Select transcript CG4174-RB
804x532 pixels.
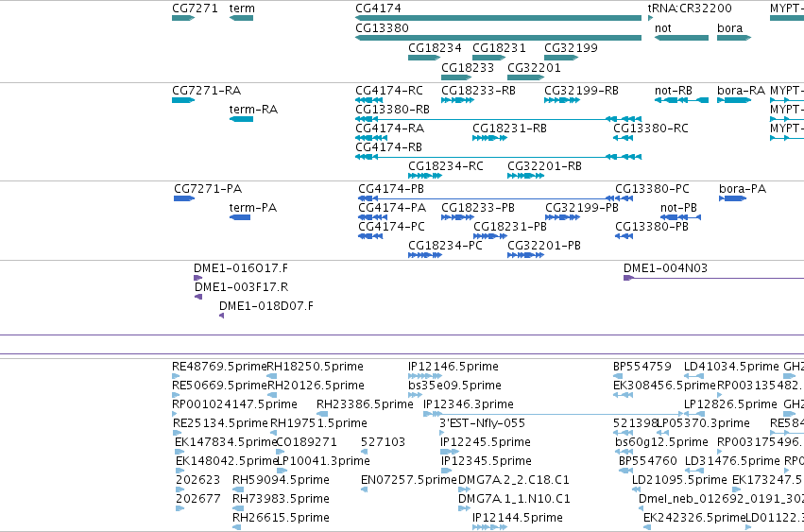pos(388,147)
